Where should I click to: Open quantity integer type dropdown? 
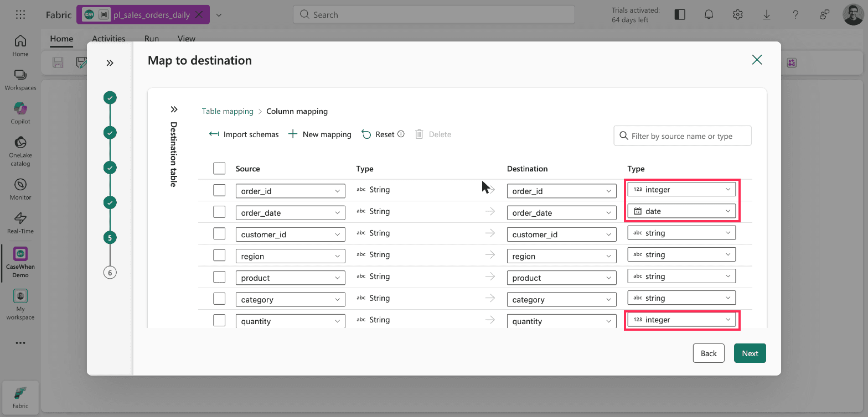(681, 320)
